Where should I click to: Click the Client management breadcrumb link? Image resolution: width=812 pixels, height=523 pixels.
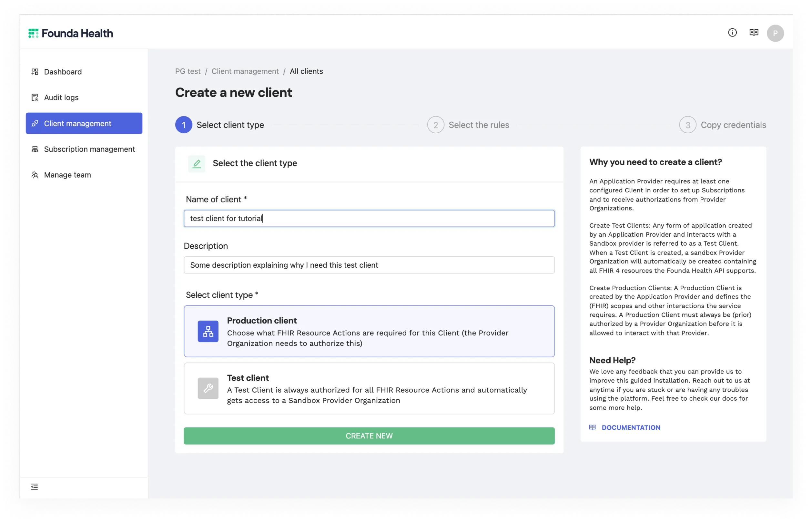pos(245,71)
